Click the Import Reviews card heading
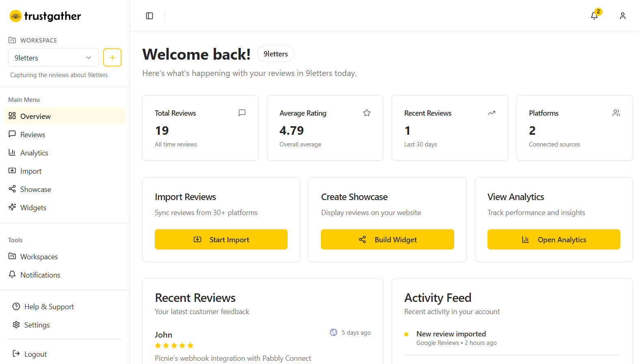The width and height of the screenshot is (639, 364). (x=185, y=197)
